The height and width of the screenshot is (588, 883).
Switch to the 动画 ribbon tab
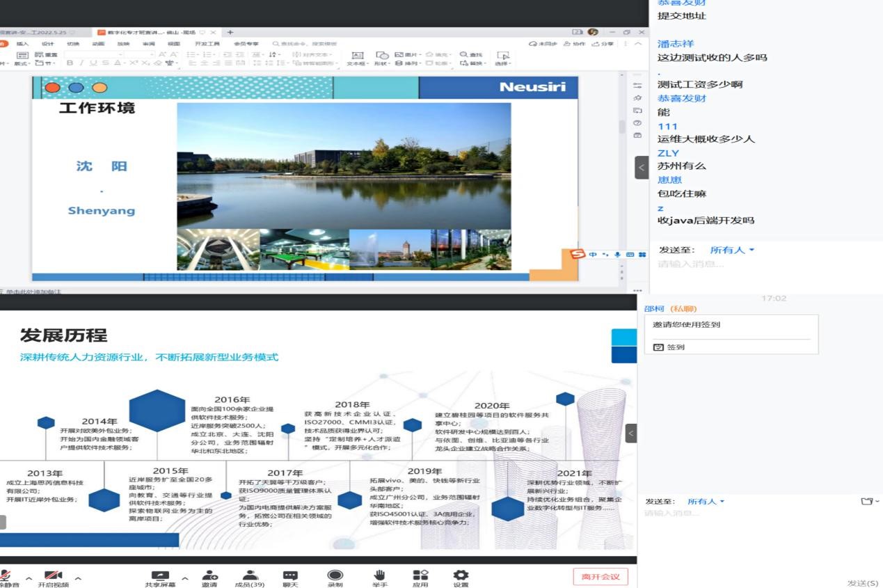98,44
